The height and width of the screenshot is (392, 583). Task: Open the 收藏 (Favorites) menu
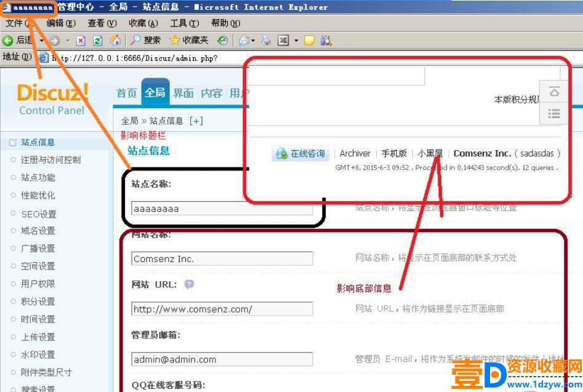pos(143,23)
